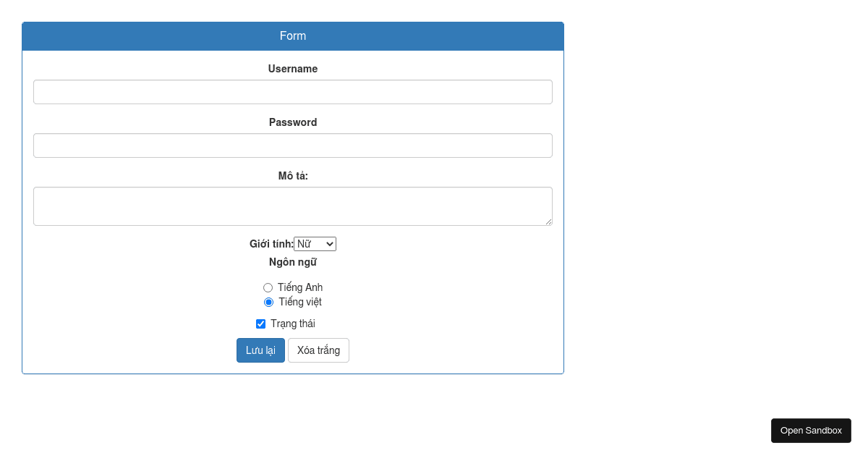
Task: Click the Form header bar
Action: pos(292,35)
